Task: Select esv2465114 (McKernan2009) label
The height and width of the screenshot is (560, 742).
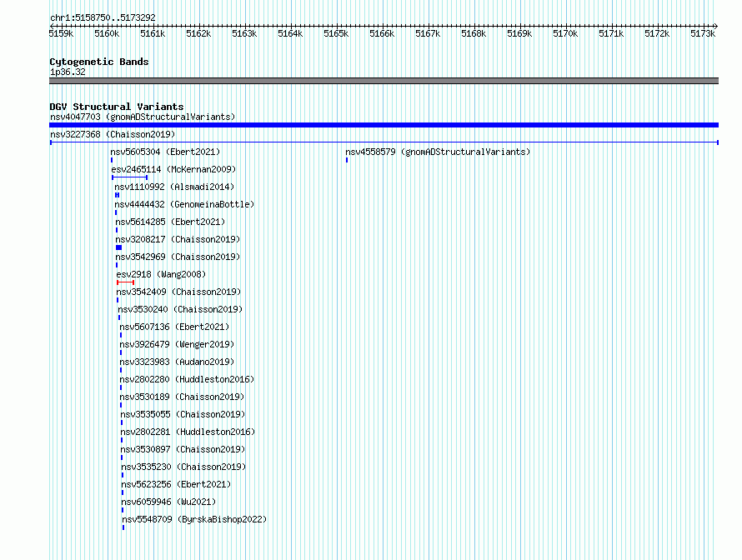Action: [173, 169]
